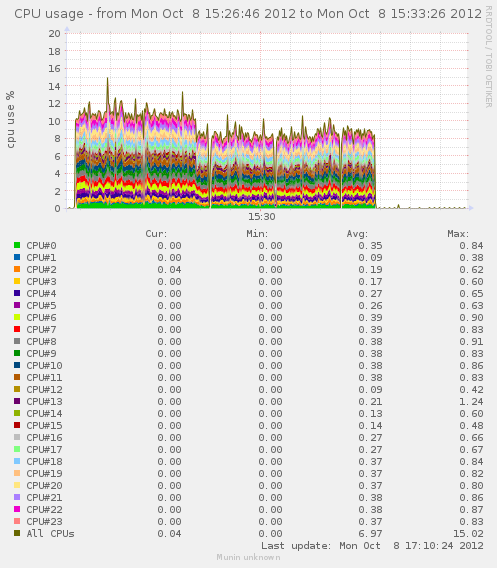Click the CPU#2 orange legend swatch
The image size is (497, 568).
pyautogui.click(x=17, y=269)
